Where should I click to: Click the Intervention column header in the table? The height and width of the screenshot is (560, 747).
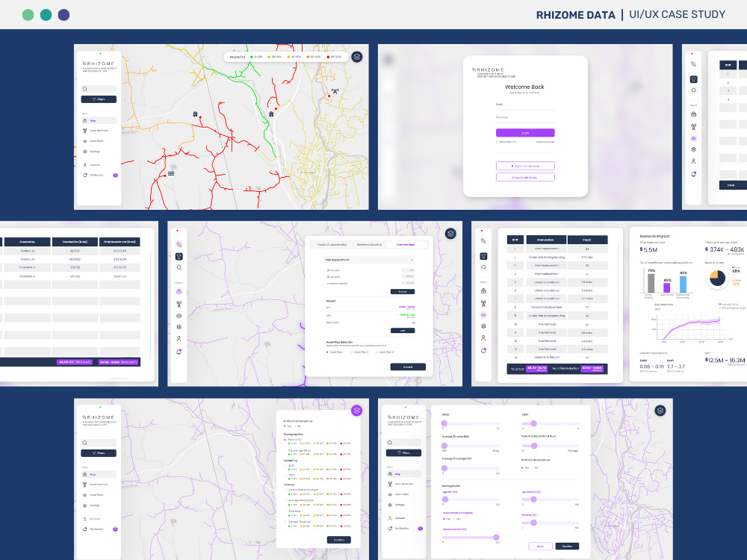point(545,240)
